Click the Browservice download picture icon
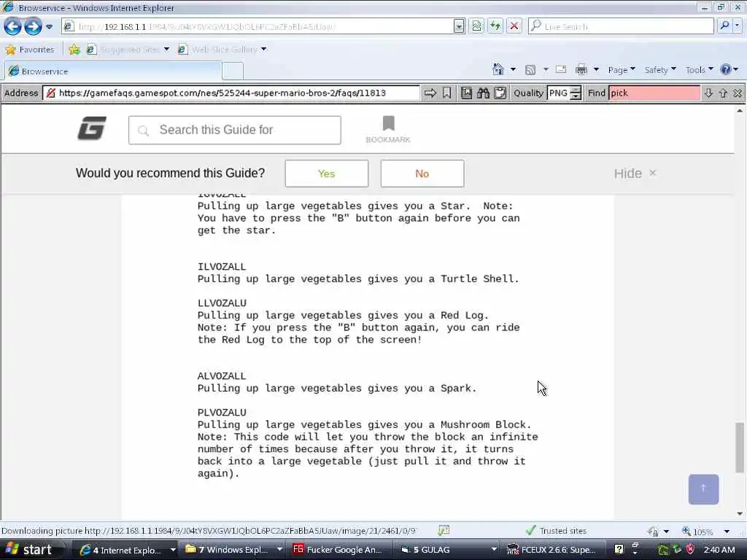 point(466,93)
